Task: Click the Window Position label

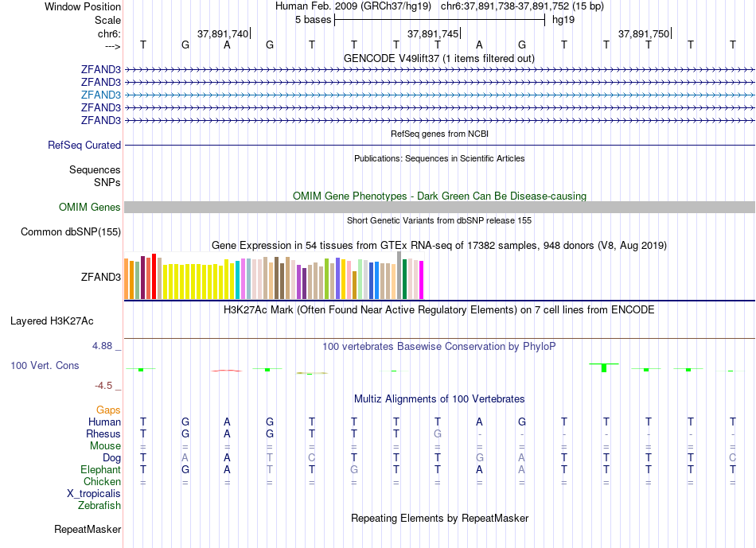Action: 83,6
